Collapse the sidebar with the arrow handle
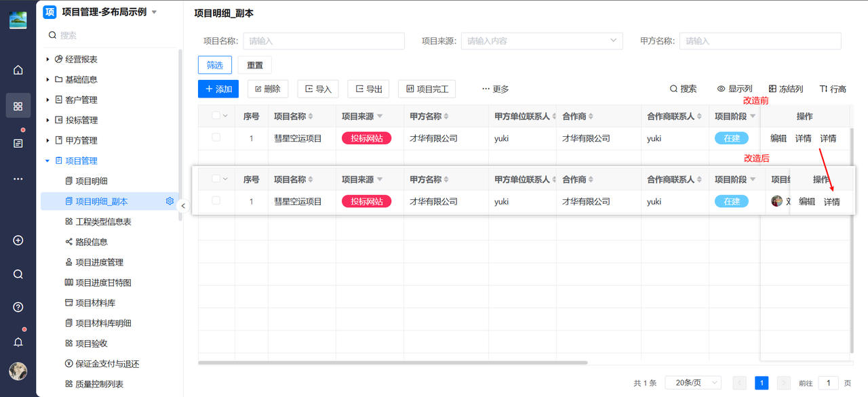Viewport: 868px width, 397px height. pos(183,206)
